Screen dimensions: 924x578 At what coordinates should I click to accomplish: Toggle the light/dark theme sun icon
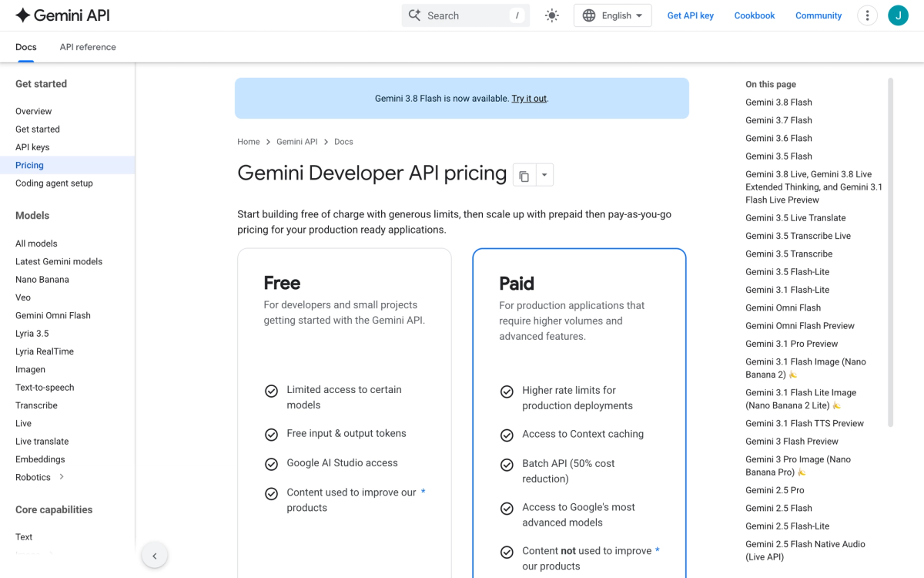pyautogui.click(x=552, y=15)
